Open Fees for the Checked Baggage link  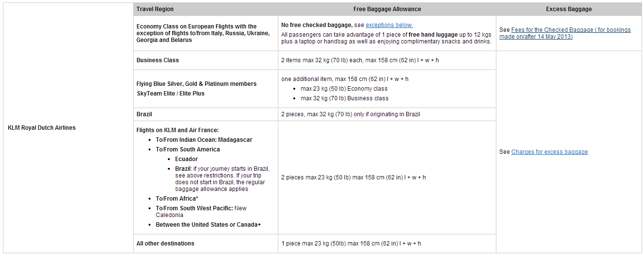[565, 33]
